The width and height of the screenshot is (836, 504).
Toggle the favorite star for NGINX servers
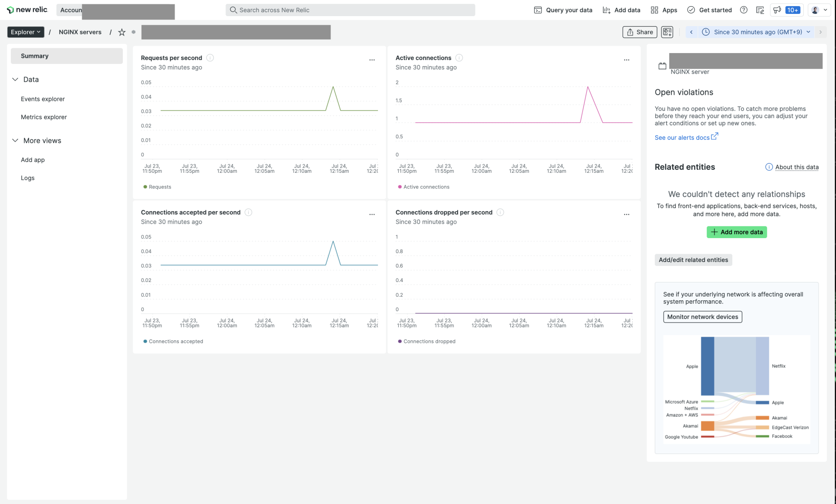(121, 32)
